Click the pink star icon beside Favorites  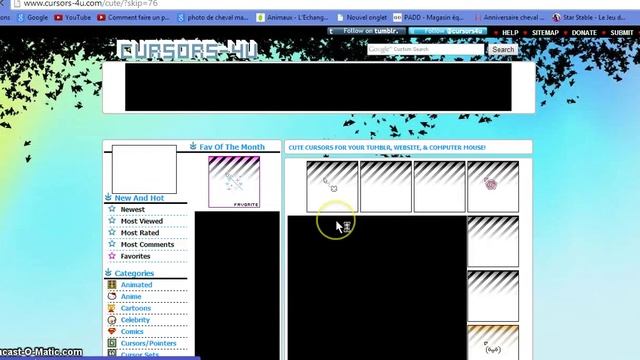[x=112, y=256]
